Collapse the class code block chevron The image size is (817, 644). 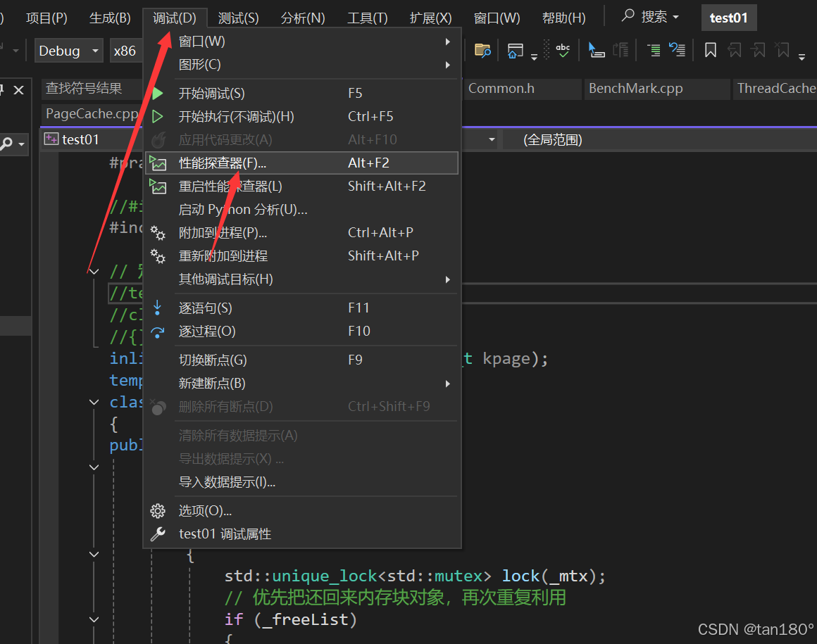tap(94, 402)
